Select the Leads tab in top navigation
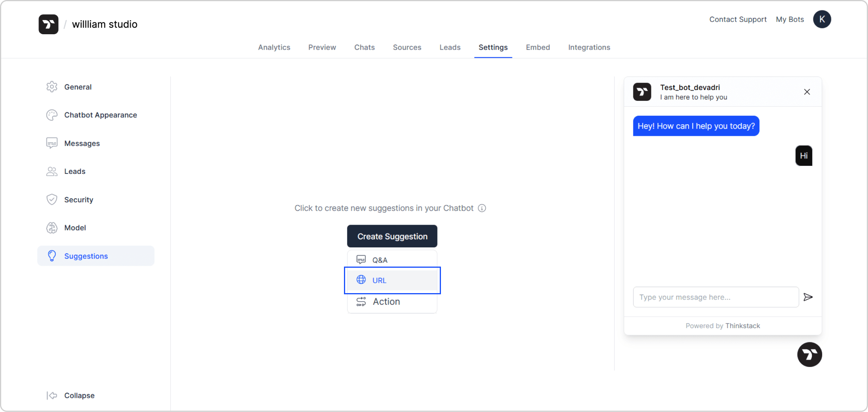This screenshot has width=868, height=412. pos(450,47)
